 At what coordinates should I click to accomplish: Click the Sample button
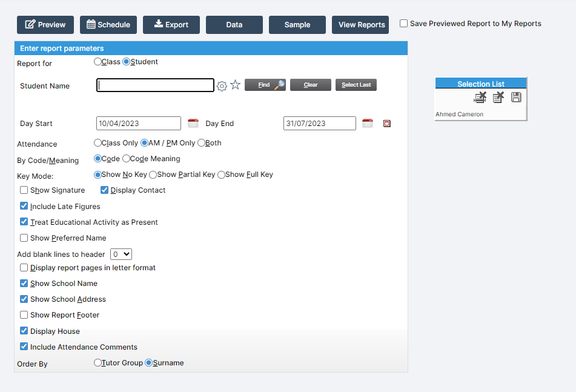297,25
